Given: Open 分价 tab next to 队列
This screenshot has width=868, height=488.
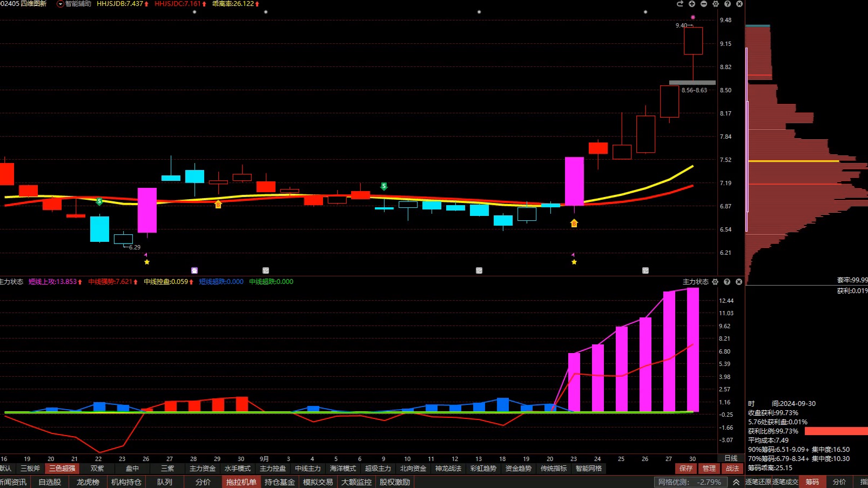Looking at the screenshot, I should coord(203,482).
